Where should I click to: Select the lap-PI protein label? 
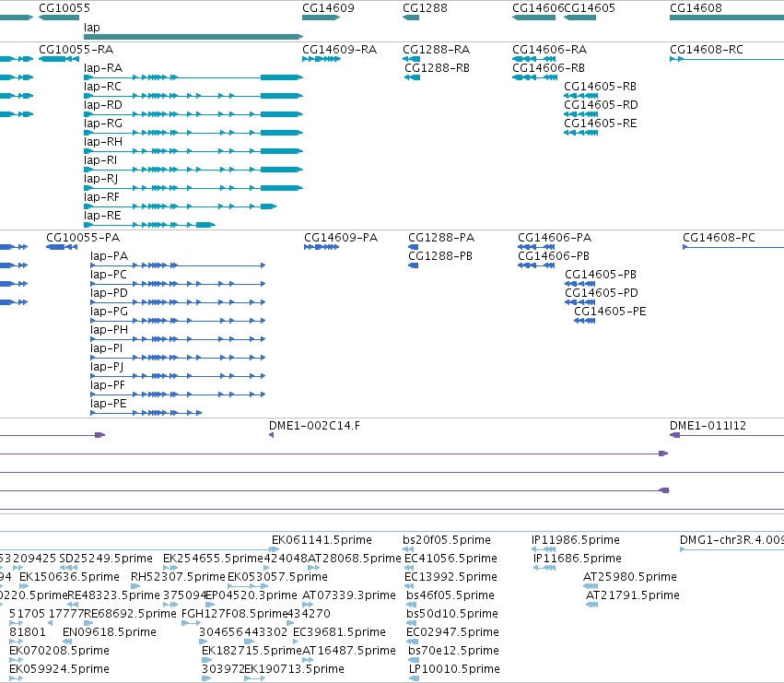coord(106,348)
